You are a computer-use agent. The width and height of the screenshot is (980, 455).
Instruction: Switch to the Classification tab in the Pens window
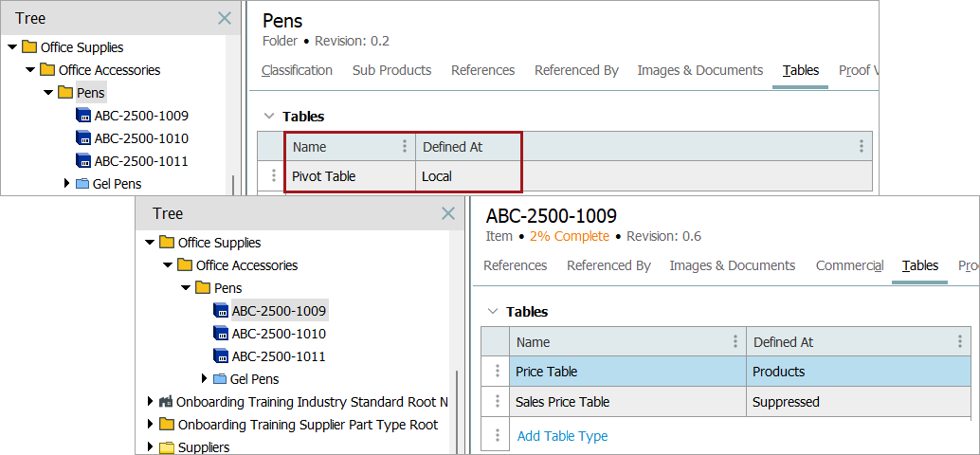point(297,71)
